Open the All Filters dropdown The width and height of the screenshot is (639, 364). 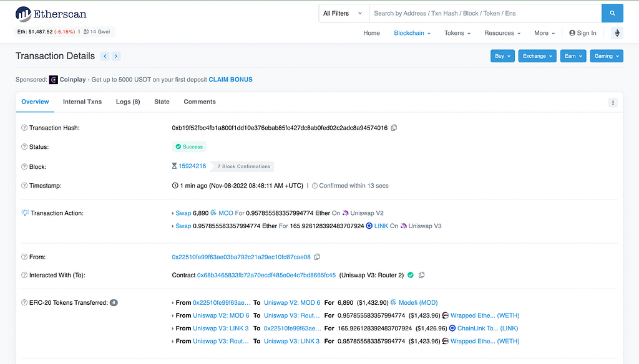[x=344, y=14]
